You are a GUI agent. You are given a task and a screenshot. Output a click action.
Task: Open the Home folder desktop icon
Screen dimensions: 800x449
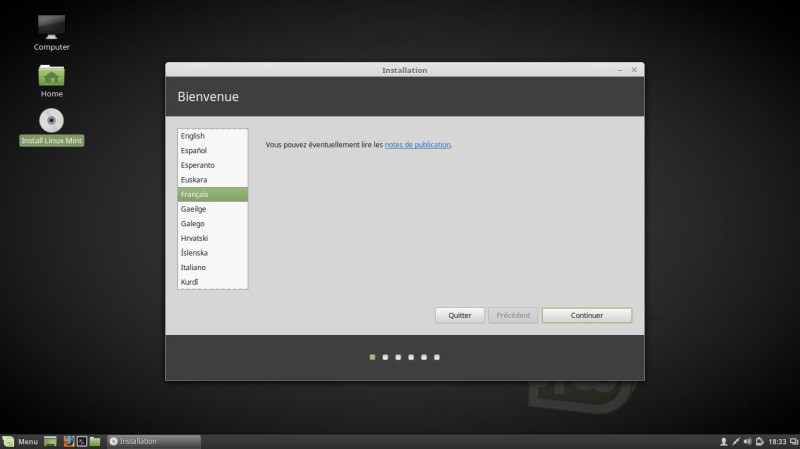[52, 81]
